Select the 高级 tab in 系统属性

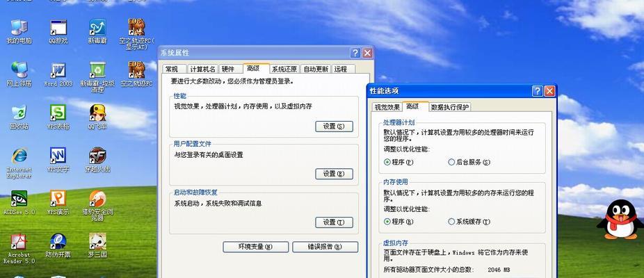pyautogui.click(x=257, y=68)
